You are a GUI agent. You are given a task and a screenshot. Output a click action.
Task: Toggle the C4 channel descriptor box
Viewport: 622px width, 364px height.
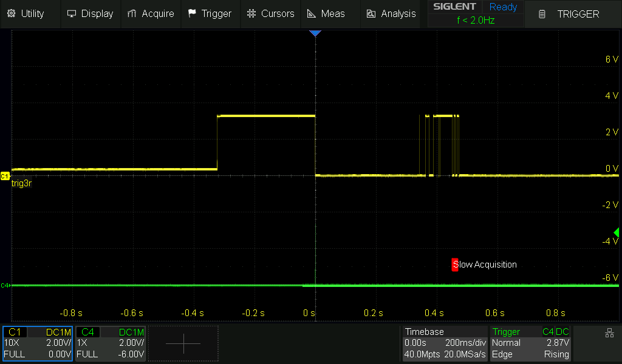click(110, 343)
